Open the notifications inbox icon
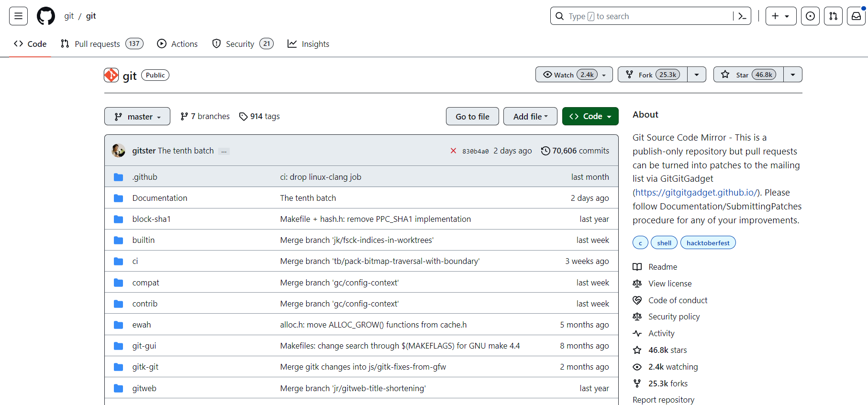The image size is (868, 405). click(x=856, y=16)
